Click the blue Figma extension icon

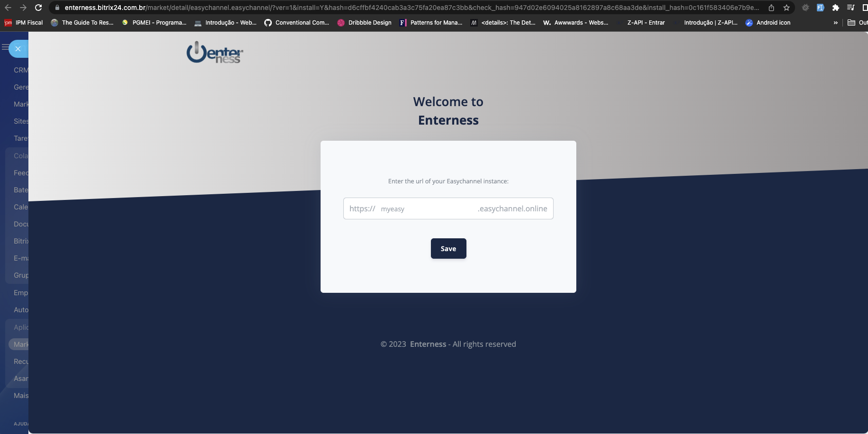pos(821,8)
